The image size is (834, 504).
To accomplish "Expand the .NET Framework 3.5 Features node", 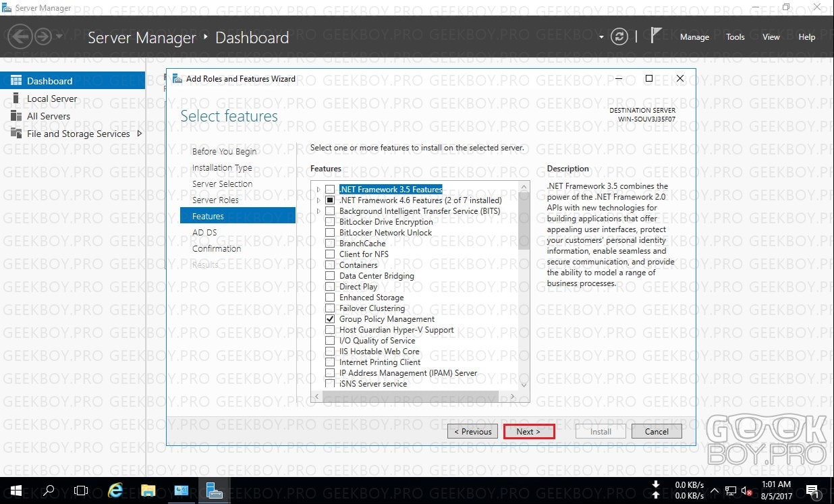I will (x=318, y=190).
